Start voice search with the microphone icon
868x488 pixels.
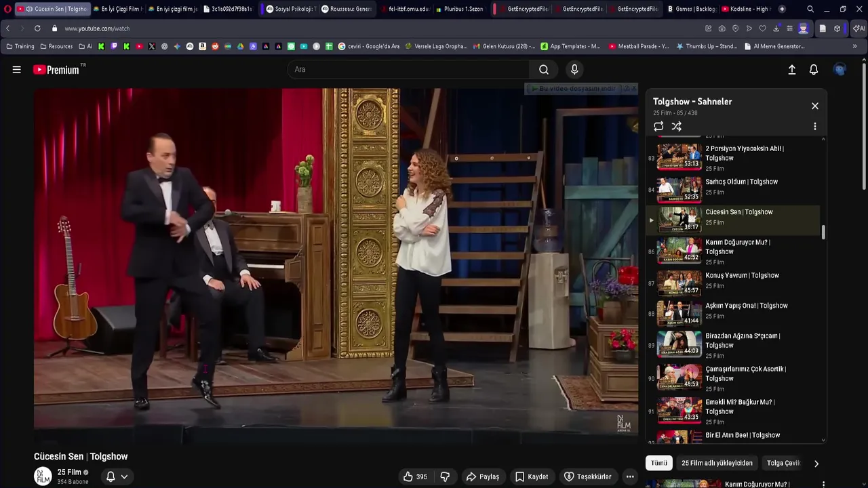point(574,69)
